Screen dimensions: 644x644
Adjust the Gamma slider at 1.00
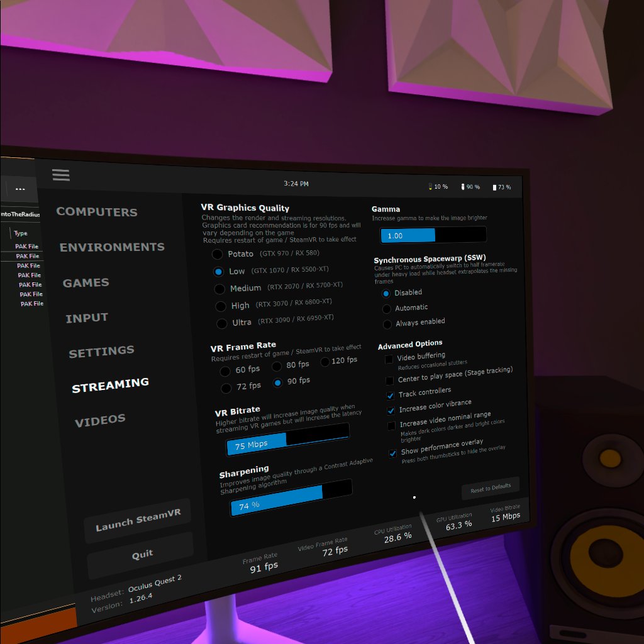(x=433, y=235)
